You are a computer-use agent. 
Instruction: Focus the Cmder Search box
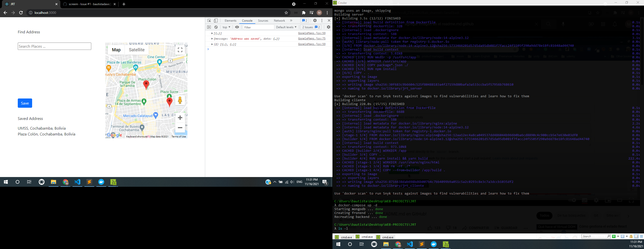(x=596, y=237)
